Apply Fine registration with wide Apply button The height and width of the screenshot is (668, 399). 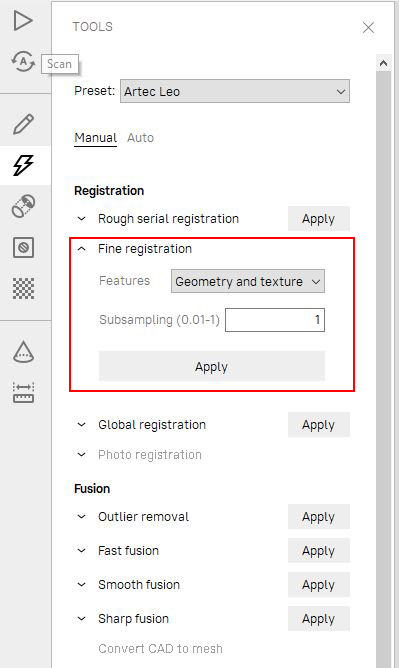212,366
